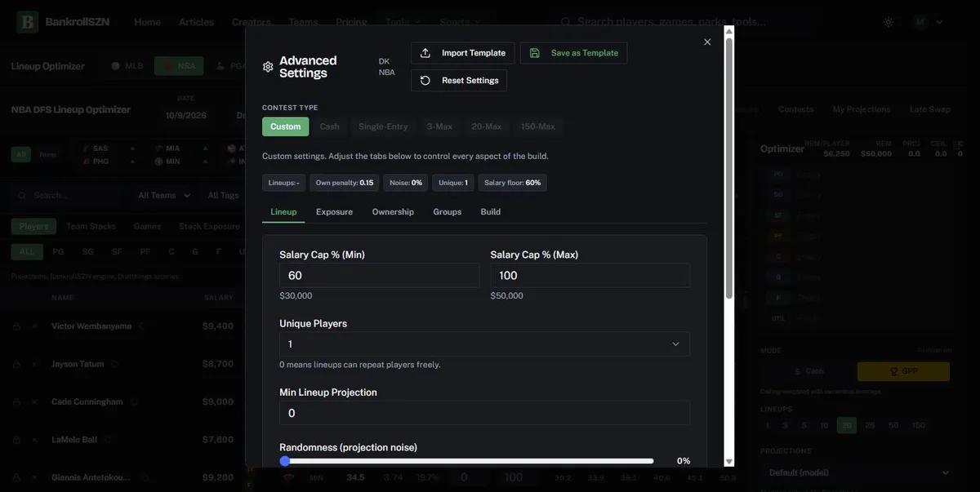Select the Single-Entry contest type
Viewport: 980px width, 492px height.
tap(383, 126)
